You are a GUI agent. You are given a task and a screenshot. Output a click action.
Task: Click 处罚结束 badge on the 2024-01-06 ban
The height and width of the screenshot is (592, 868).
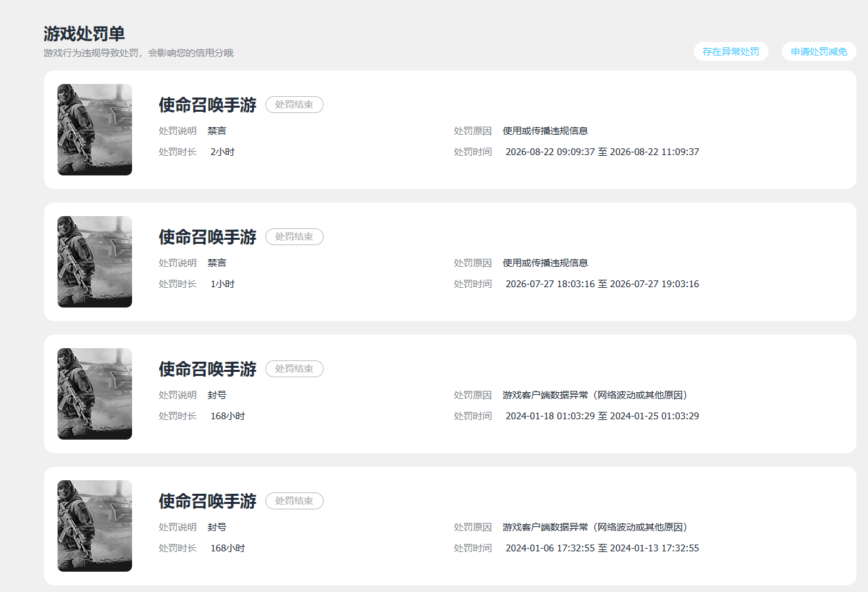[x=295, y=501]
